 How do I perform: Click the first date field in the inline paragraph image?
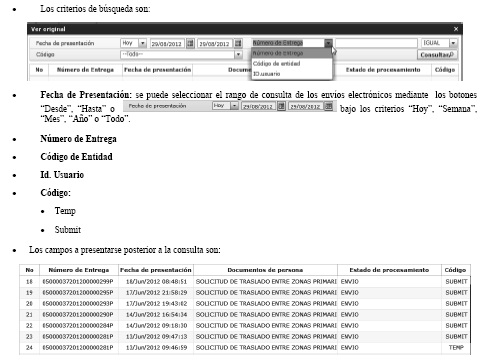pos(258,106)
